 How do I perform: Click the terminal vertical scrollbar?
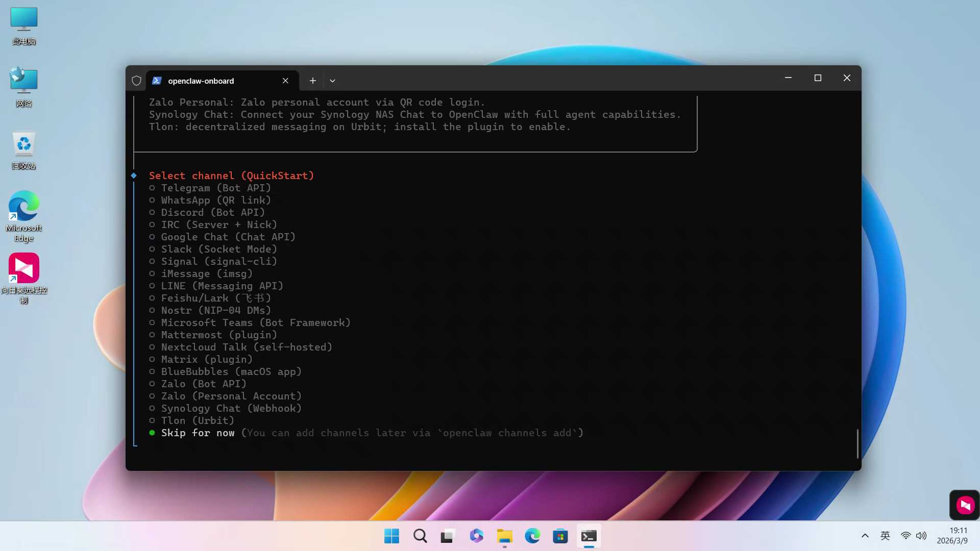pyautogui.click(x=857, y=443)
